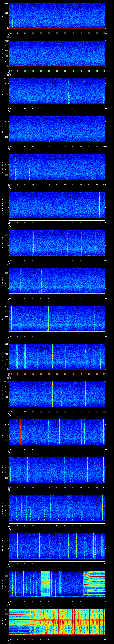114x644 pixels.
Task: Click the 48:00 end time label
Action: [x=105, y=33]
